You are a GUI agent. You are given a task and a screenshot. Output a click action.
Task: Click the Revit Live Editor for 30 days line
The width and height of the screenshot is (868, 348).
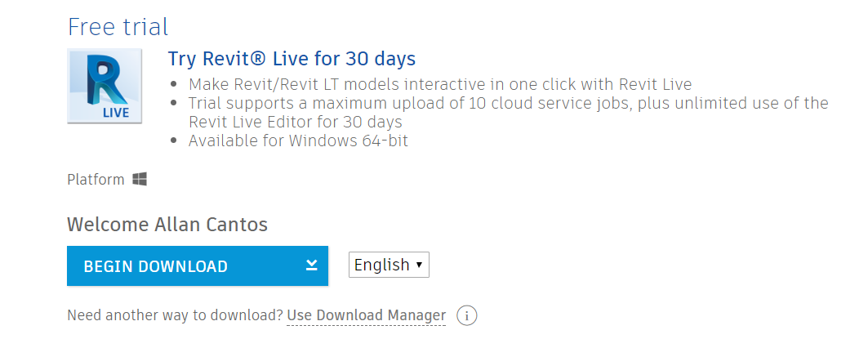point(295,122)
